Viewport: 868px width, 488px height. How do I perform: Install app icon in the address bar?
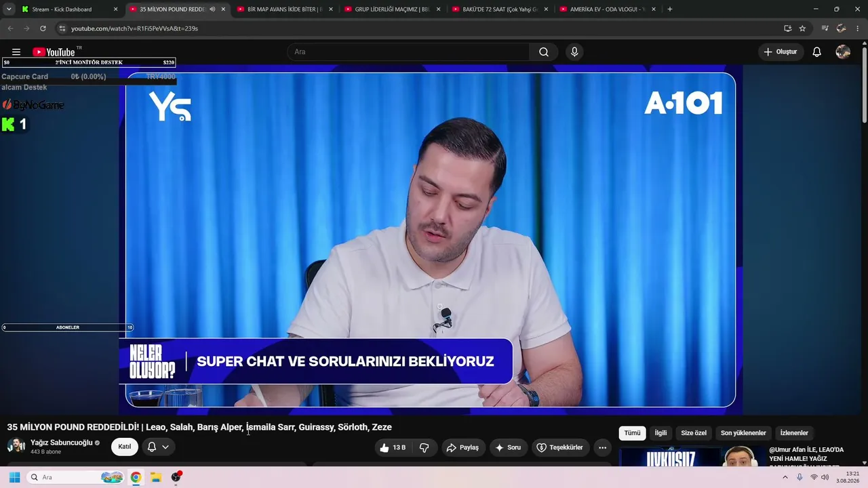[787, 28]
